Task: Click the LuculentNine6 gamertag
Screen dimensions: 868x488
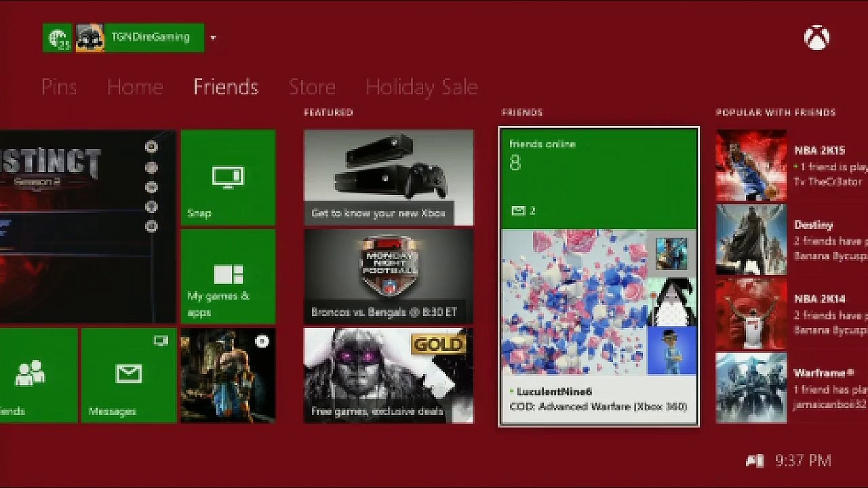Action: coord(554,392)
